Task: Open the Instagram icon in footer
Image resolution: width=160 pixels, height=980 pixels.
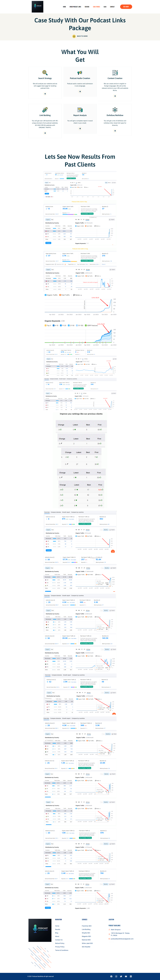Action: click(116, 976)
